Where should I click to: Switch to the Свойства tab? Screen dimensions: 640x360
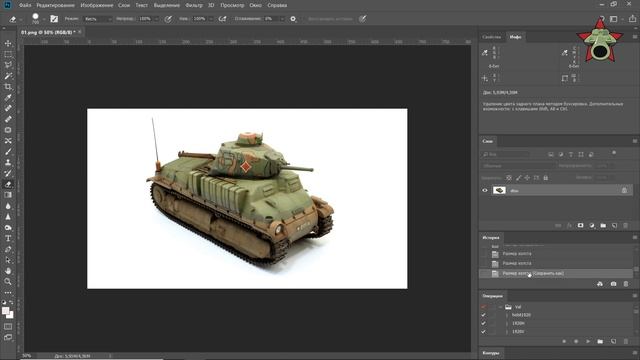491,37
